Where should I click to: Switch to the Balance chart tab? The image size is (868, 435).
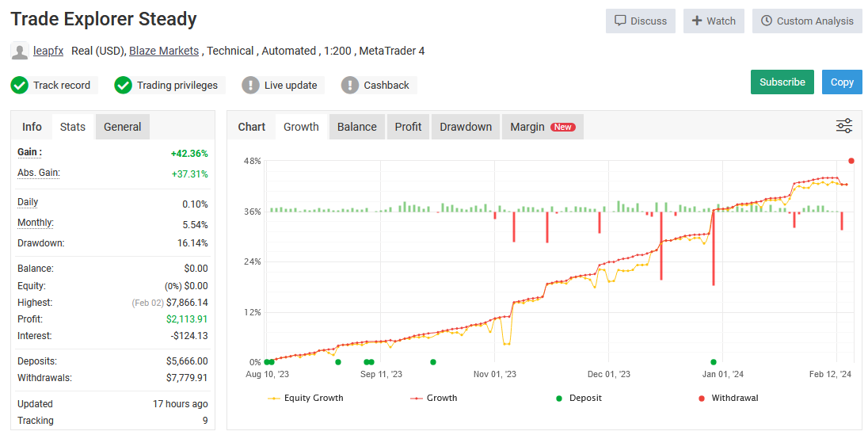click(x=356, y=127)
